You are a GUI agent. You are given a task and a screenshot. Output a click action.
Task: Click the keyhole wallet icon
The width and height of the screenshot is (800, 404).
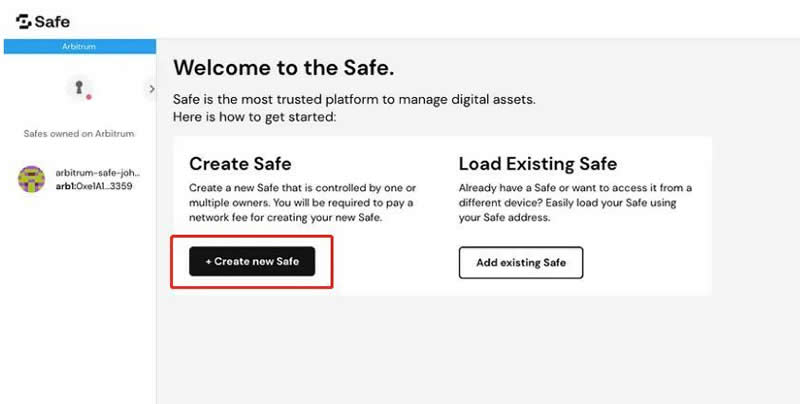[79, 87]
